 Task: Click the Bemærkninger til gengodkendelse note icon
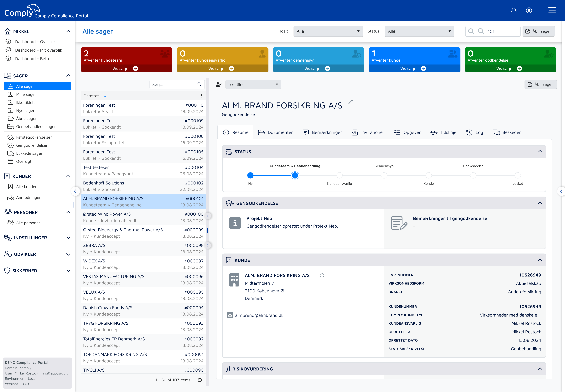point(399,223)
